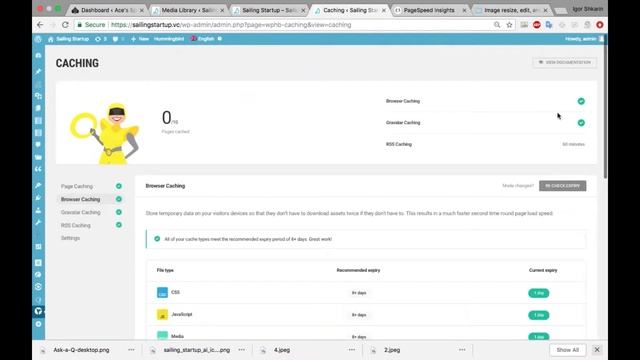Select the highlighted Hummingbird icon in sidebar
The width and height of the screenshot is (640, 360).
coord(38,311)
